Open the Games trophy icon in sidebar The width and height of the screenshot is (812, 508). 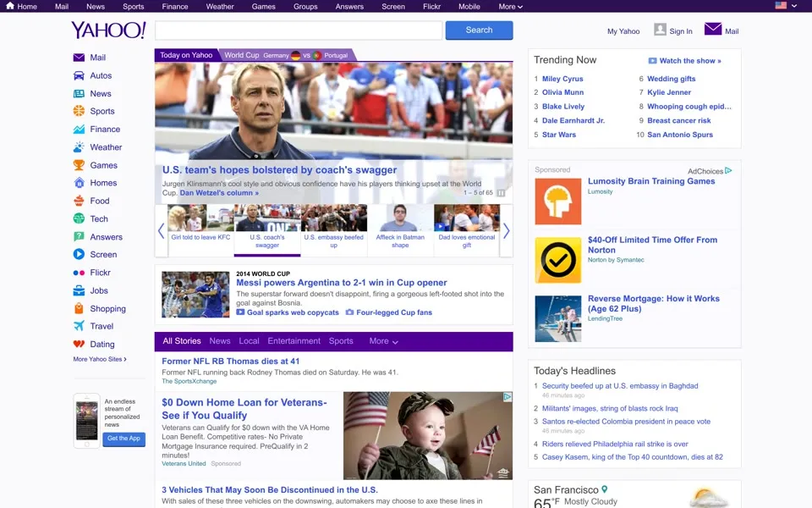click(79, 165)
